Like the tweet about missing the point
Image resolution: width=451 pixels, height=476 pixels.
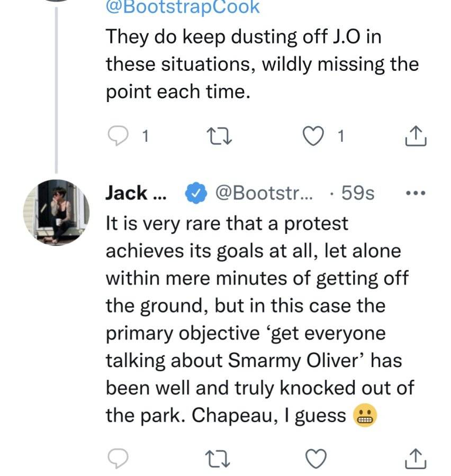[313, 136]
